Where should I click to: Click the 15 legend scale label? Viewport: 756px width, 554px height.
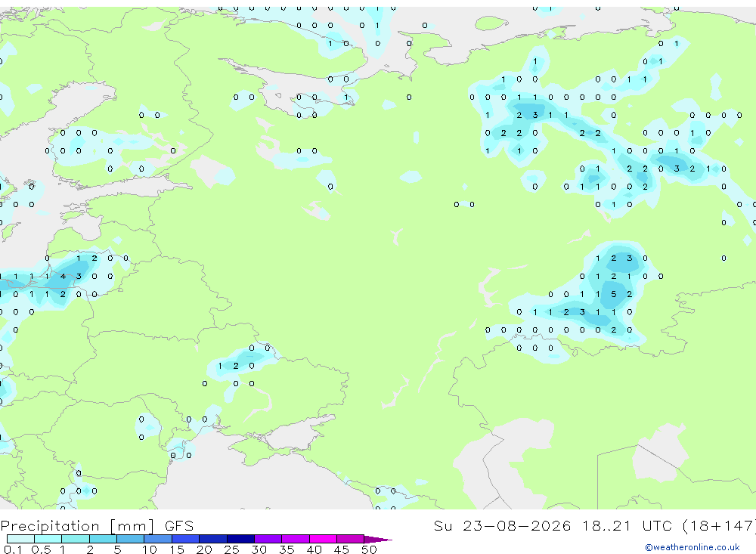click(x=177, y=549)
